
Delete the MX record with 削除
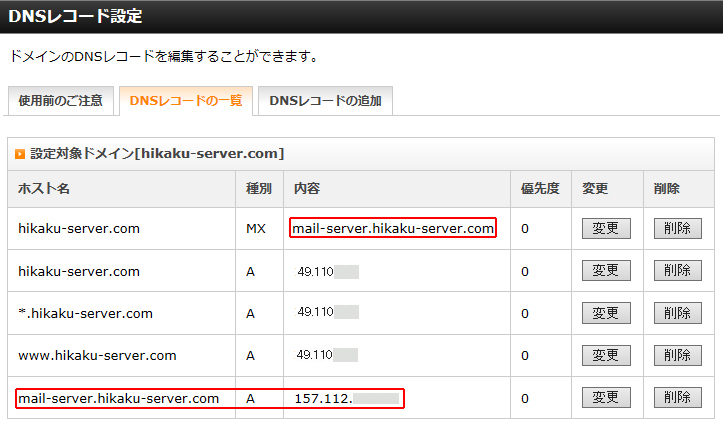tap(677, 228)
